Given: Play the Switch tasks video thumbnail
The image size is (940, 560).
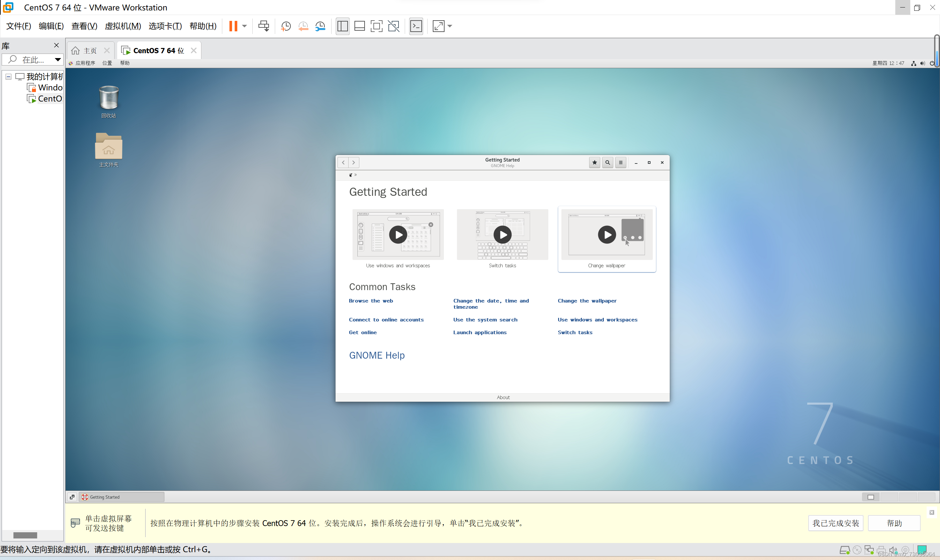Looking at the screenshot, I should coord(502,235).
